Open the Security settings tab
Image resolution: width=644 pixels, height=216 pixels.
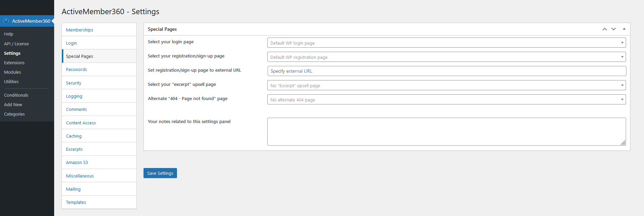tap(73, 83)
